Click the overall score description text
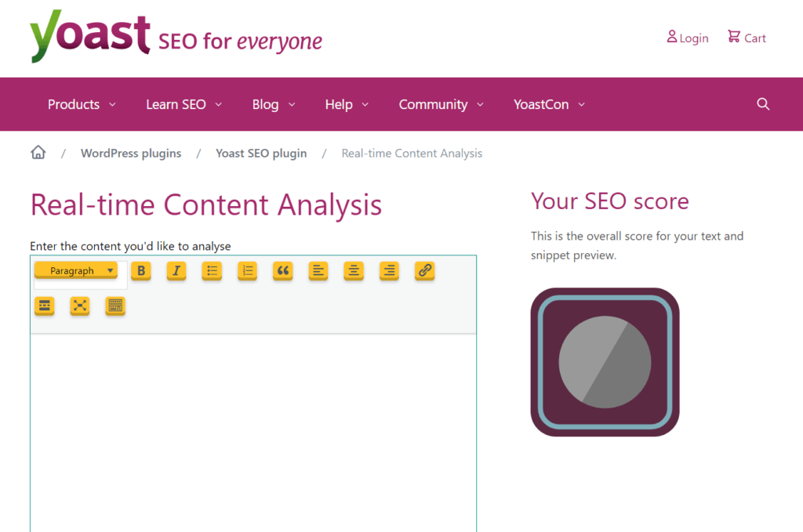Viewport: 803px width, 532px height. click(637, 245)
